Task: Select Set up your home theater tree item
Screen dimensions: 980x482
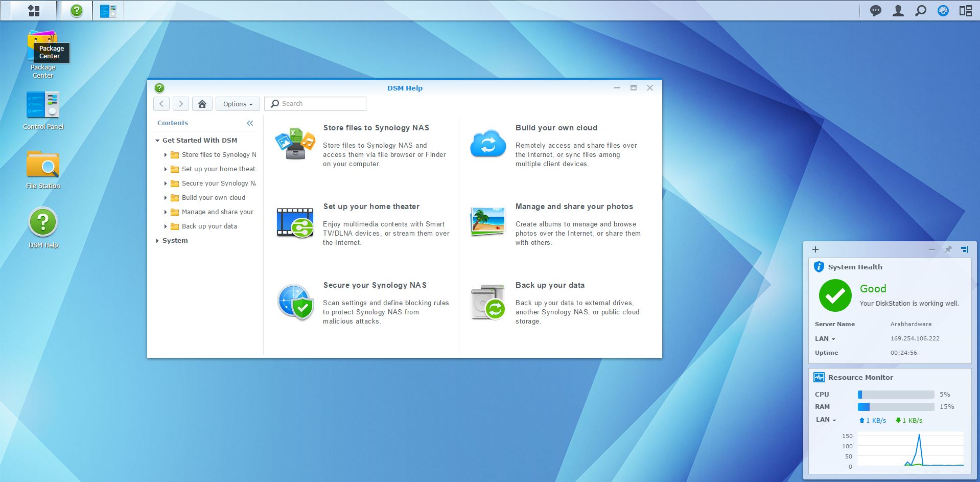Action: 218,169
